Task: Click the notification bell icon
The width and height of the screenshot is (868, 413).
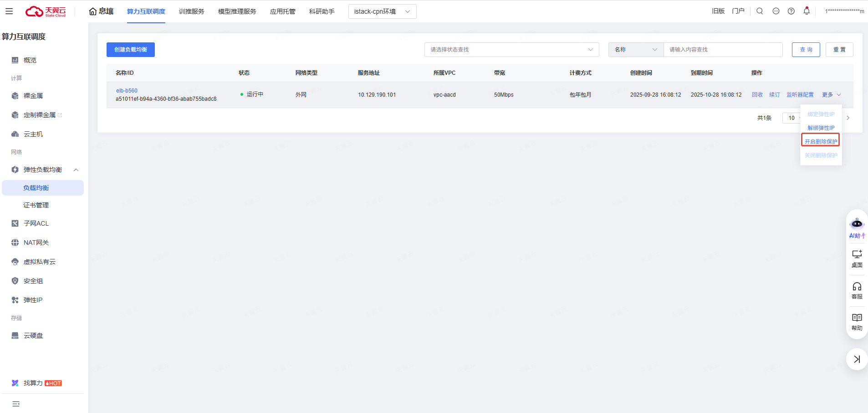Action: (x=807, y=11)
